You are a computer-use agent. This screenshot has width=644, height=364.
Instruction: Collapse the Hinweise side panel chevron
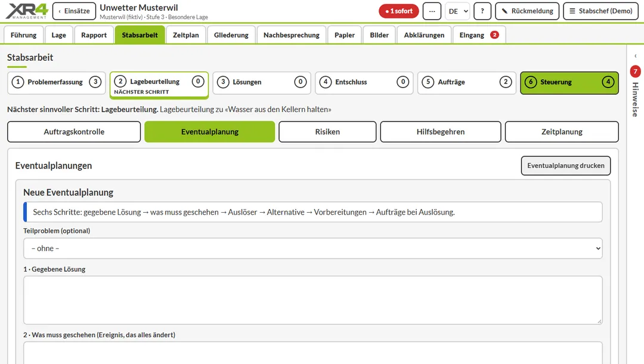(x=636, y=56)
